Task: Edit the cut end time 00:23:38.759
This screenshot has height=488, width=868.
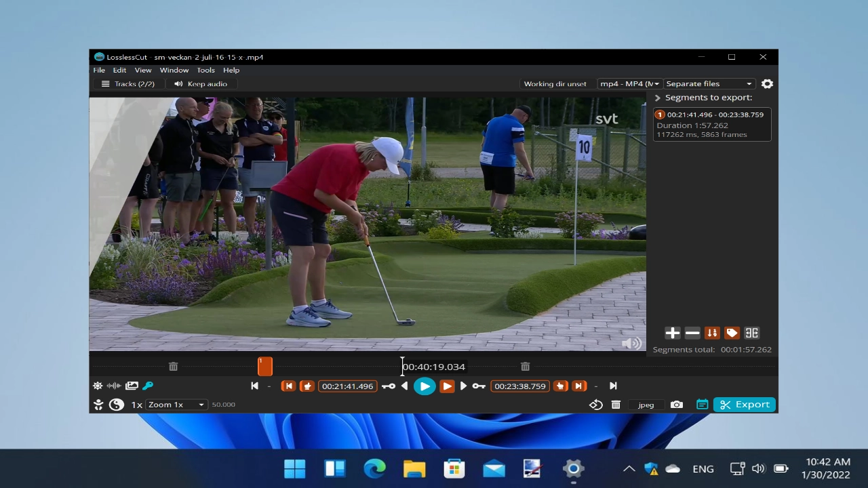Action: click(520, 386)
